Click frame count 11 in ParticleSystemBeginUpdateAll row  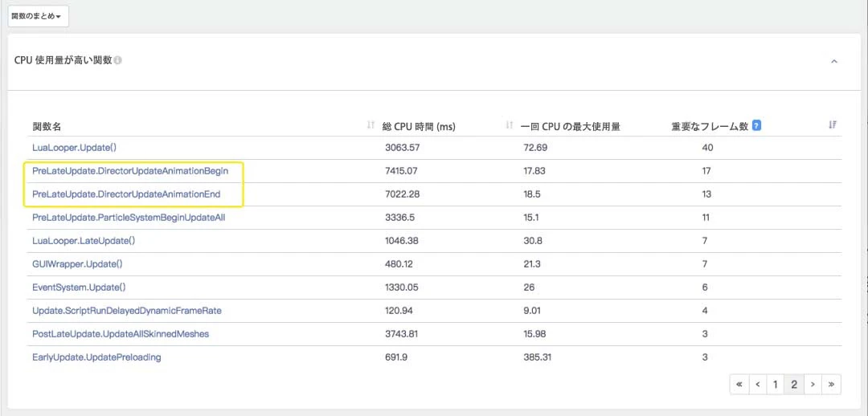coord(706,218)
